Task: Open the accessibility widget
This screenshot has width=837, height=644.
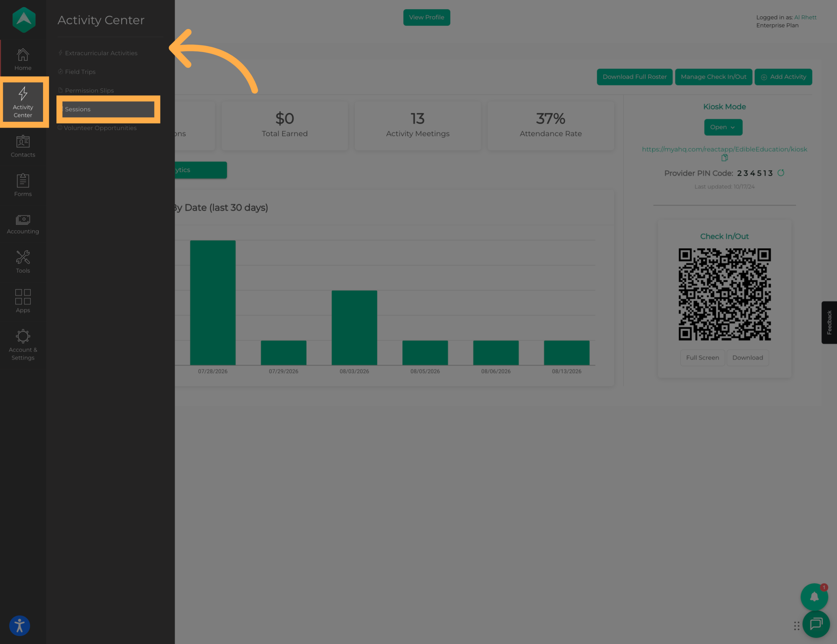Action: tap(19, 626)
